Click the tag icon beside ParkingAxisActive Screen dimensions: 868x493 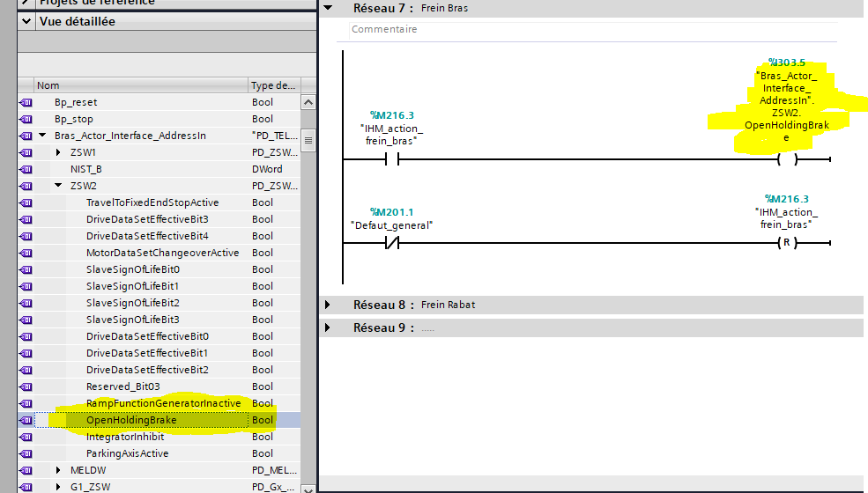point(25,453)
